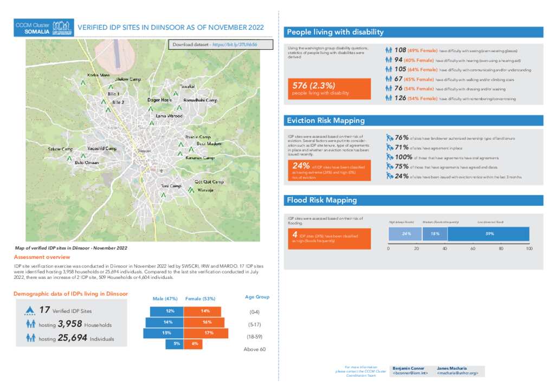Select the Ramadhabi Camp tent marker

pos(179,108)
